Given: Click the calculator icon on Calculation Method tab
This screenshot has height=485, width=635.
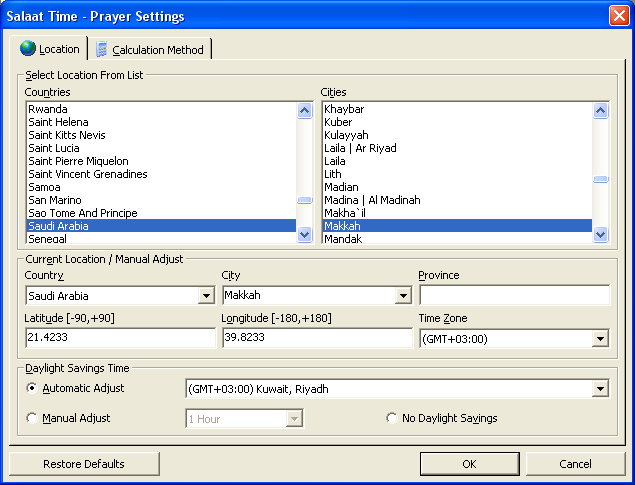Looking at the screenshot, I should click(101, 49).
